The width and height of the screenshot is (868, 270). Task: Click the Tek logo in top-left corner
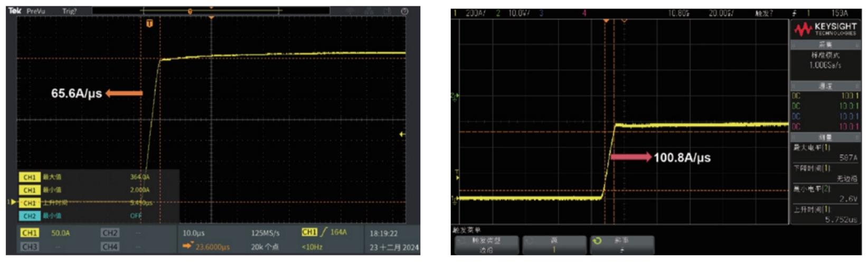(15, 11)
